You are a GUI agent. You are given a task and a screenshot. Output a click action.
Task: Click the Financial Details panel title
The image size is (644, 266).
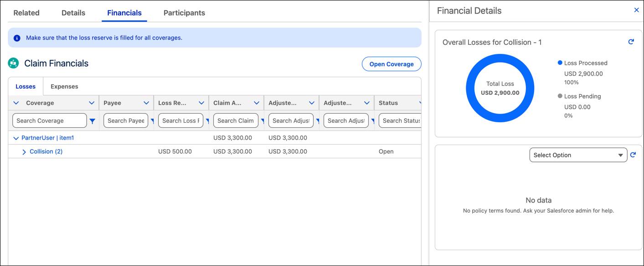469,10
